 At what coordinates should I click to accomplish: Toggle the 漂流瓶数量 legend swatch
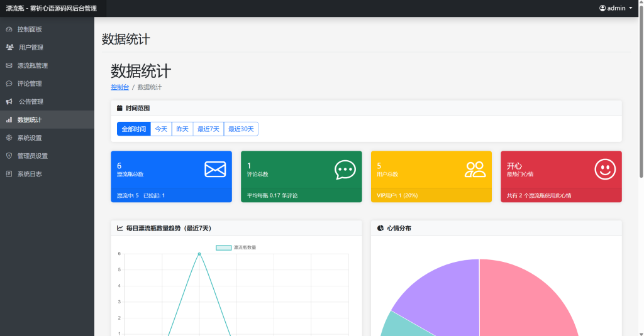point(223,247)
